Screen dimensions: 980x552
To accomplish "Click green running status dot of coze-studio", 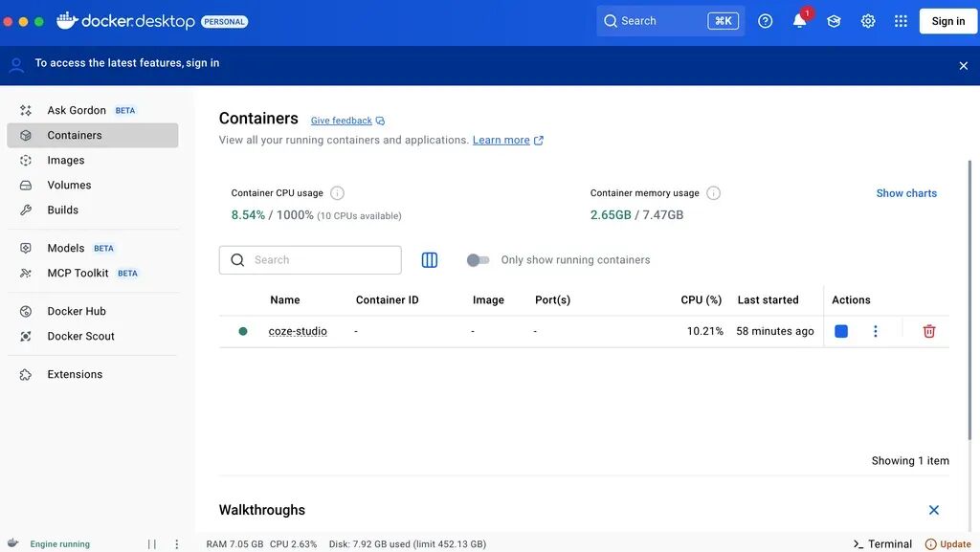I will click(243, 331).
